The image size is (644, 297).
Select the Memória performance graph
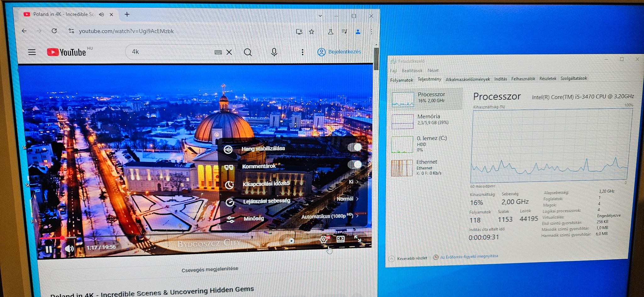tap(426, 121)
